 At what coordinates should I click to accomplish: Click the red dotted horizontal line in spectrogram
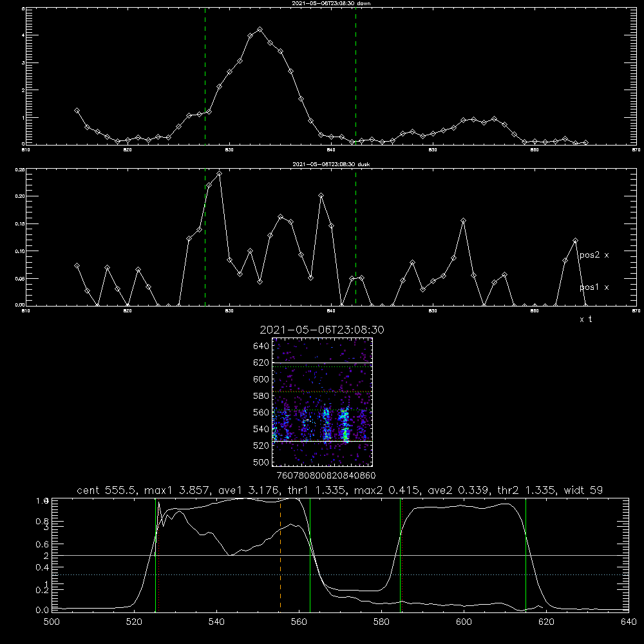(x=323, y=392)
